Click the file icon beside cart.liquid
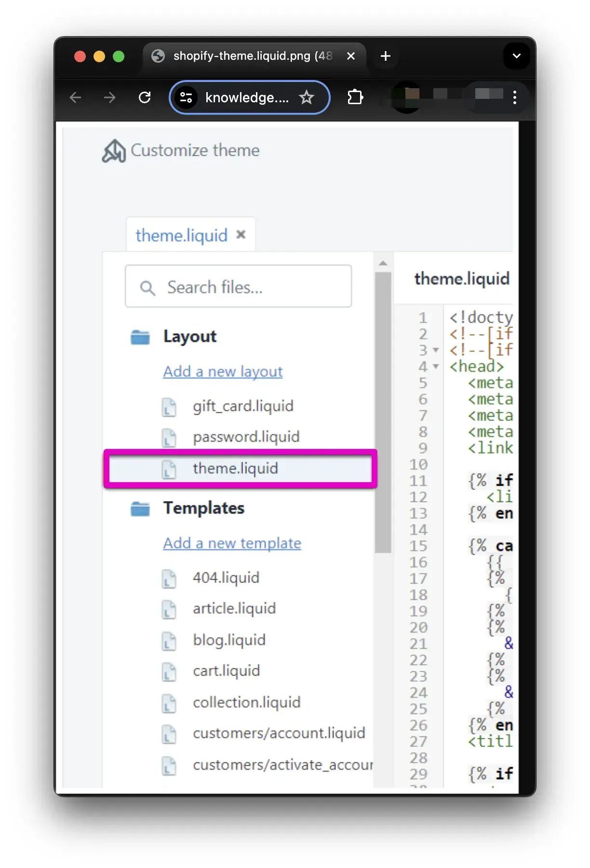Viewport: 590px width, 868px height. [169, 672]
